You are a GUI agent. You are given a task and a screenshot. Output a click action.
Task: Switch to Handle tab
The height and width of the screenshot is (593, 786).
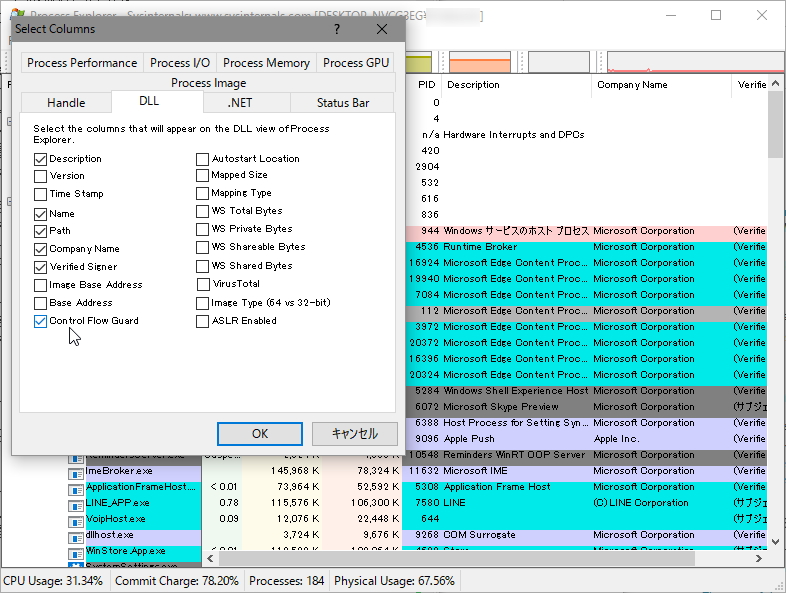point(66,103)
